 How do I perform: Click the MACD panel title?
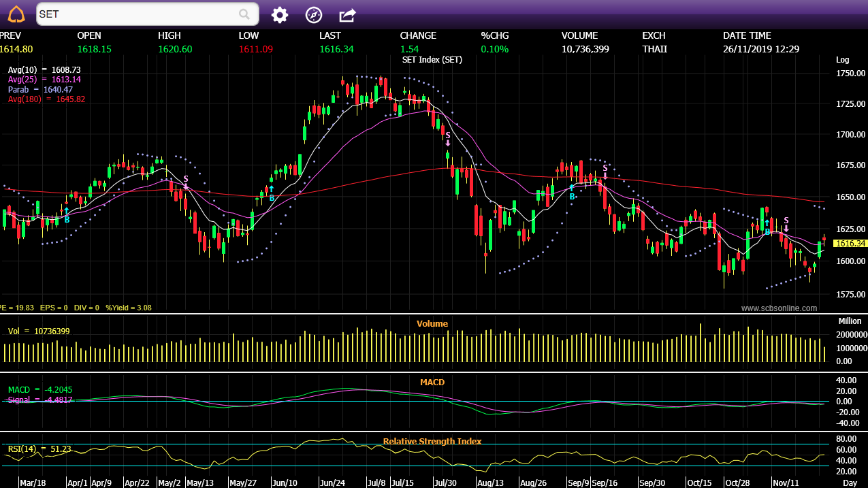click(x=432, y=383)
